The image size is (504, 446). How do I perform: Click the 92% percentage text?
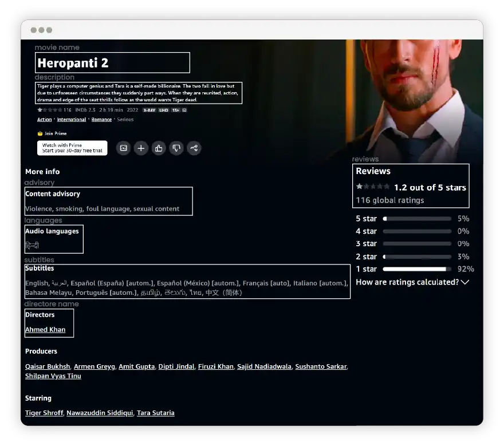466,269
